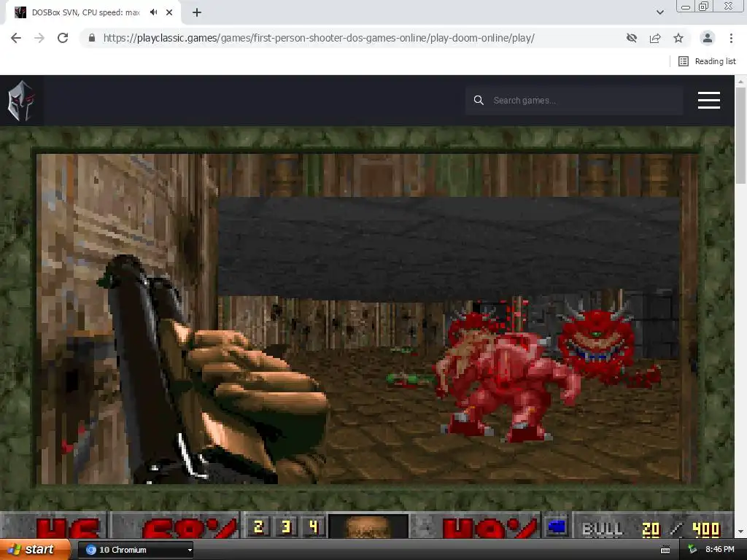Screen dimensions: 747x560
Task: Open the site hamburger menu
Action: 709,101
